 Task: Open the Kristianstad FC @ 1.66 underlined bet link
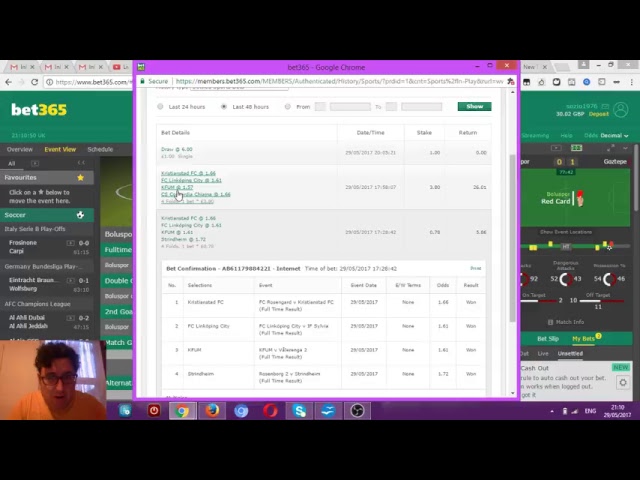click(x=188, y=173)
